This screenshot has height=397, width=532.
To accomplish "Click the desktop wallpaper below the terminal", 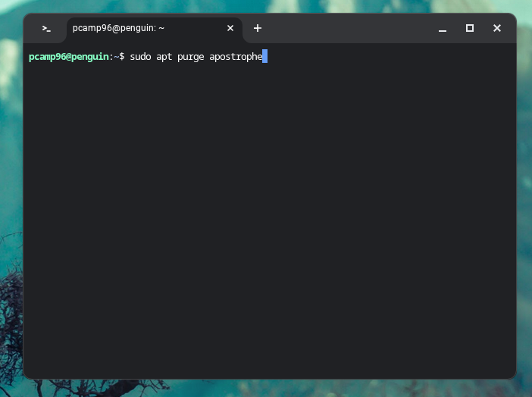I will point(265,388).
